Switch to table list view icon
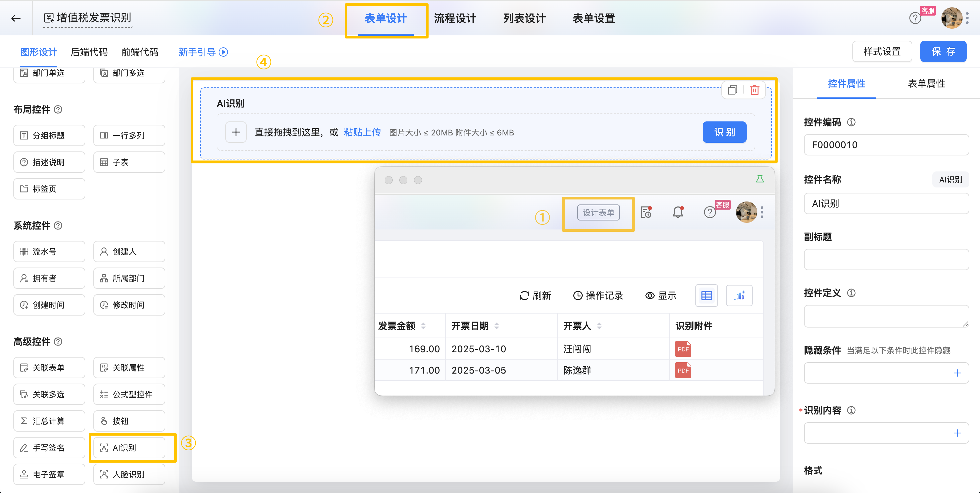Viewport: 980px width, 493px height. coord(706,296)
